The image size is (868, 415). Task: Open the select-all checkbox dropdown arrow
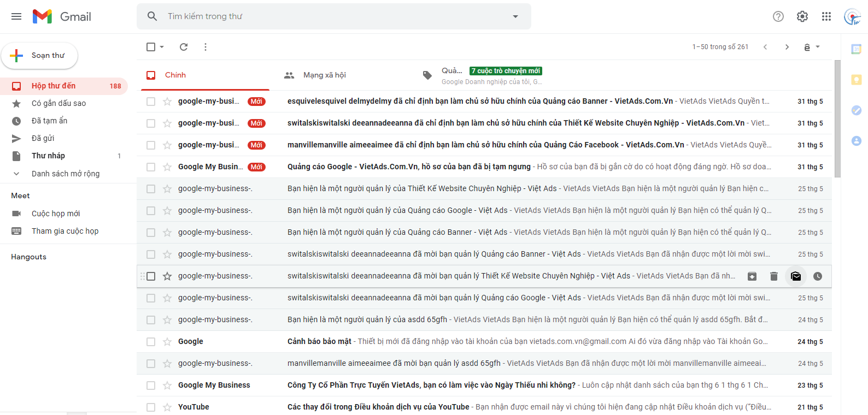point(162,47)
